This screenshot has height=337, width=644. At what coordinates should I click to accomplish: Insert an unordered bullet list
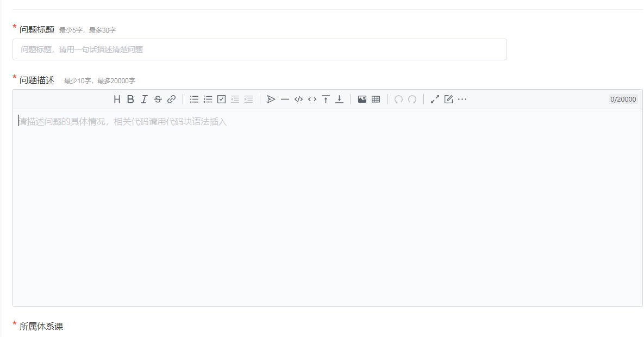pyautogui.click(x=194, y=99)
